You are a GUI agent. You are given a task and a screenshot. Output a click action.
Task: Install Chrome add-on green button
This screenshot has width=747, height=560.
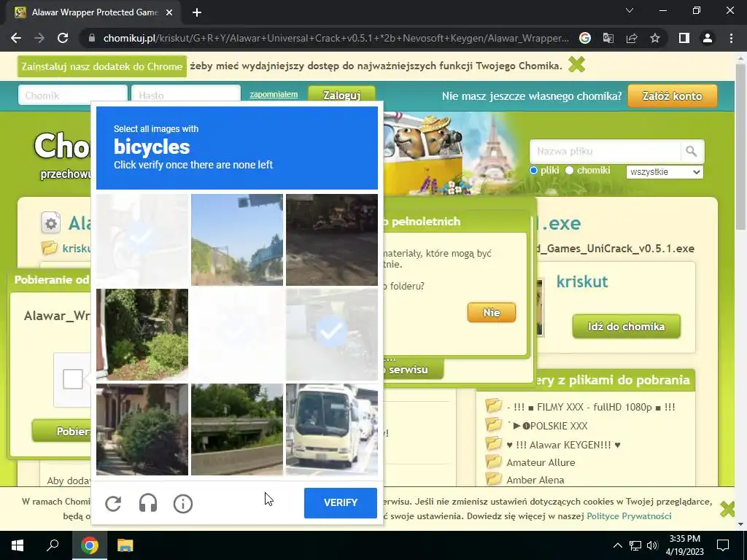(x=102, y=66)
